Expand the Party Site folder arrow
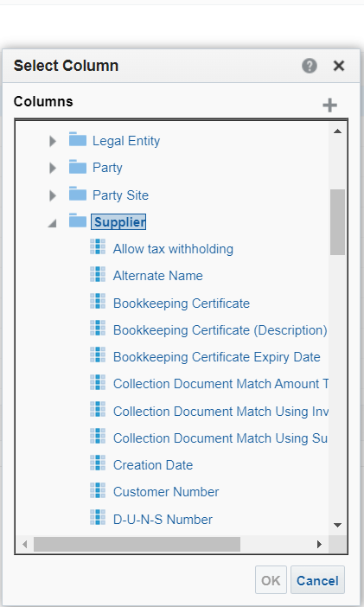This screenshot has width=364, height=607. point(53,195)
